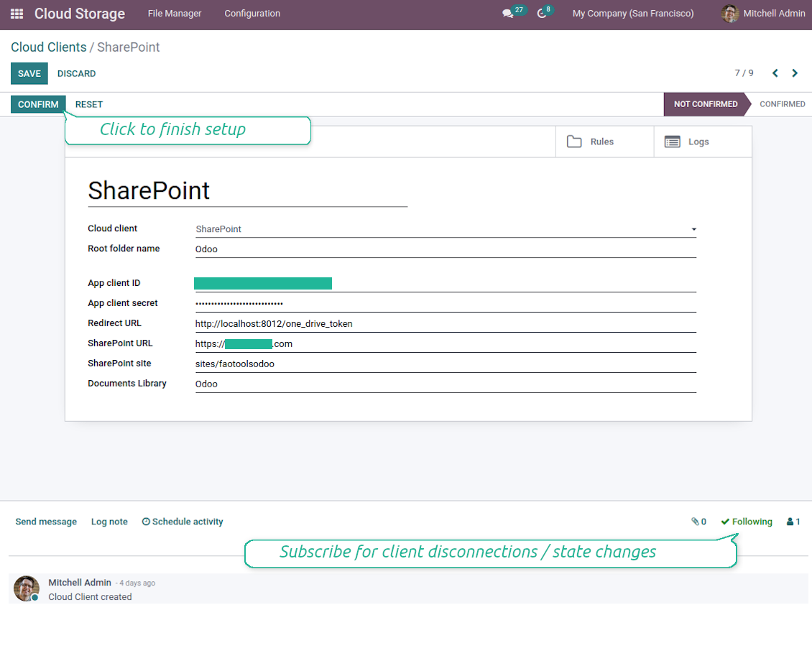
Task: Click the SharePoint URL field
Action: click(446, 344)
